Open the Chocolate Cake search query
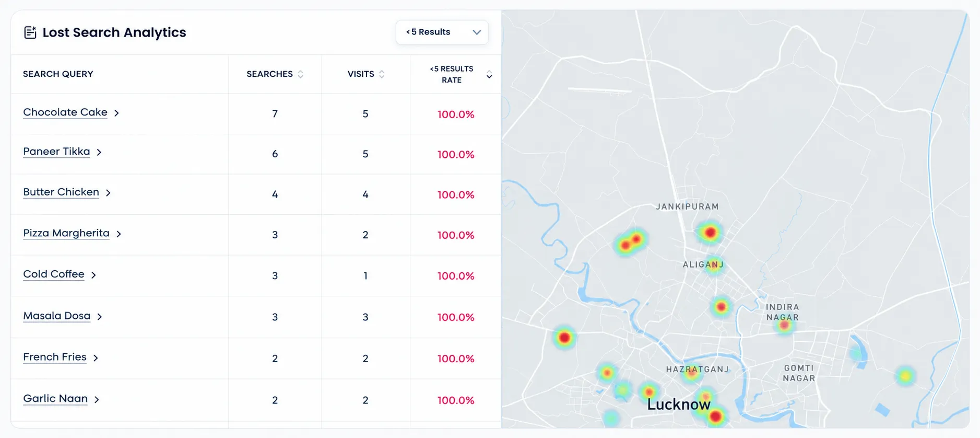Image resolution: width=980 pixels, height=438 pixels. click(x=65, y=112)
